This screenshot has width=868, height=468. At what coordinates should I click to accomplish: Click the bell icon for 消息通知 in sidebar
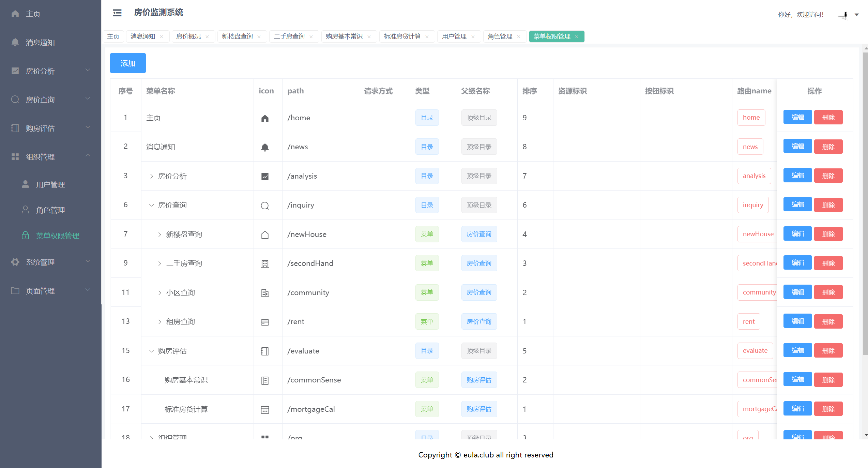click(x=15, y=42)
